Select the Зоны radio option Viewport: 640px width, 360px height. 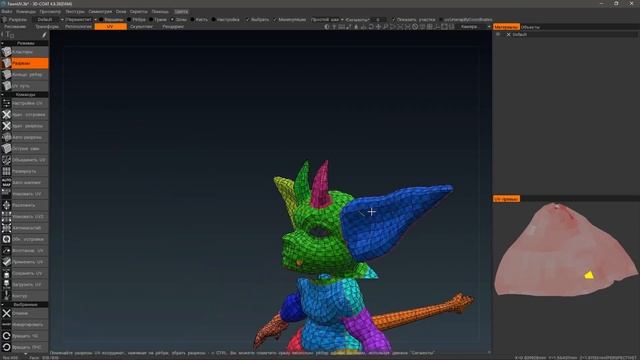(172, 20)
